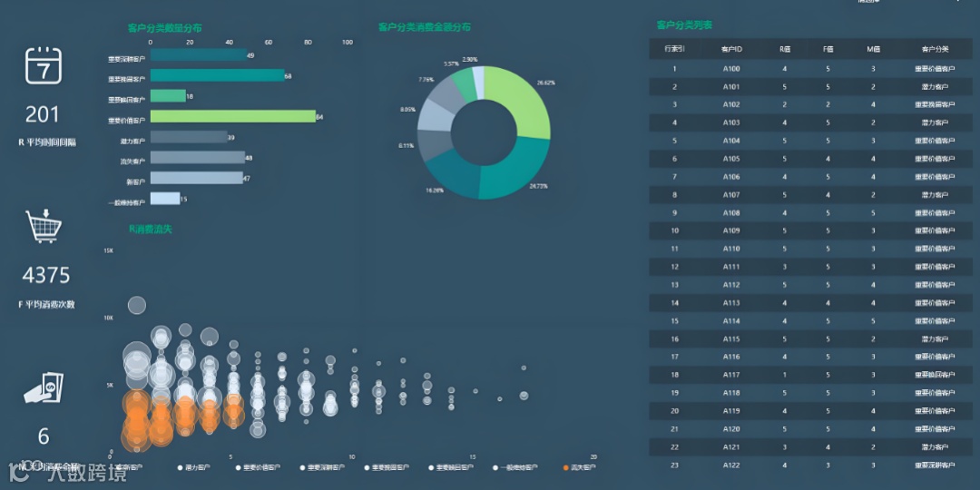Click the 客户分类列表 table title

tap(684, 25)
